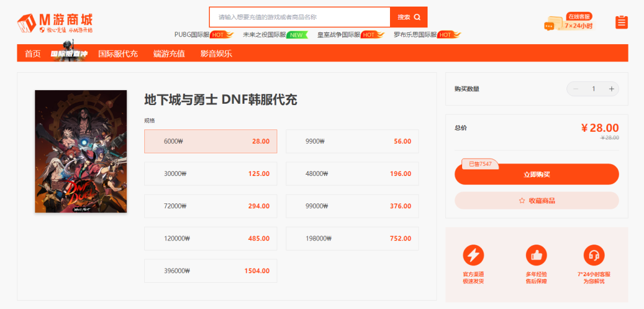
Task: Click the search button with magnifier
Action: [x=408, y=17]
